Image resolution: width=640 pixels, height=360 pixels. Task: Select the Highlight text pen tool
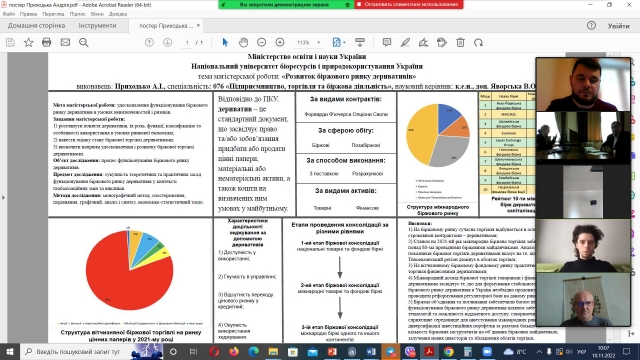click(x=405, y=42)
